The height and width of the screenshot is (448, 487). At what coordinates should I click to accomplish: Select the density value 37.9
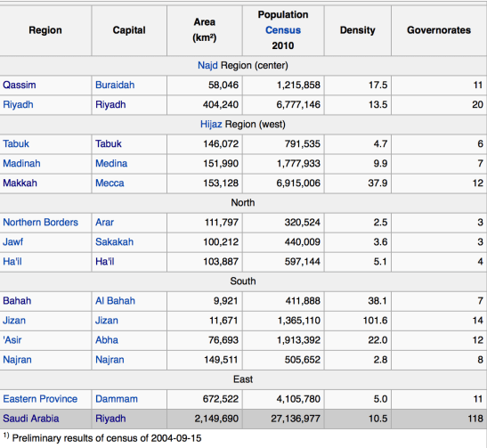click(x=377, y=183)
